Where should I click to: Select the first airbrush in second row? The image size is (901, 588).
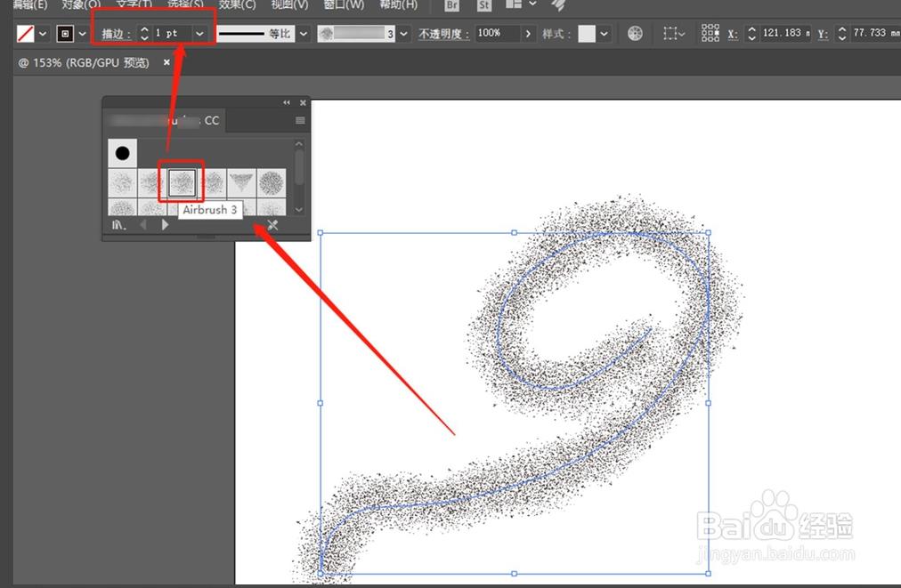click(x=122, y=183)
